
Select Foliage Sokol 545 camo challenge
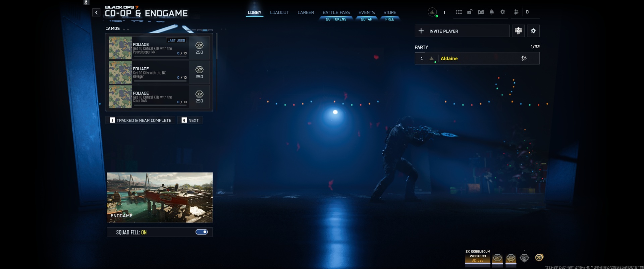159,96
